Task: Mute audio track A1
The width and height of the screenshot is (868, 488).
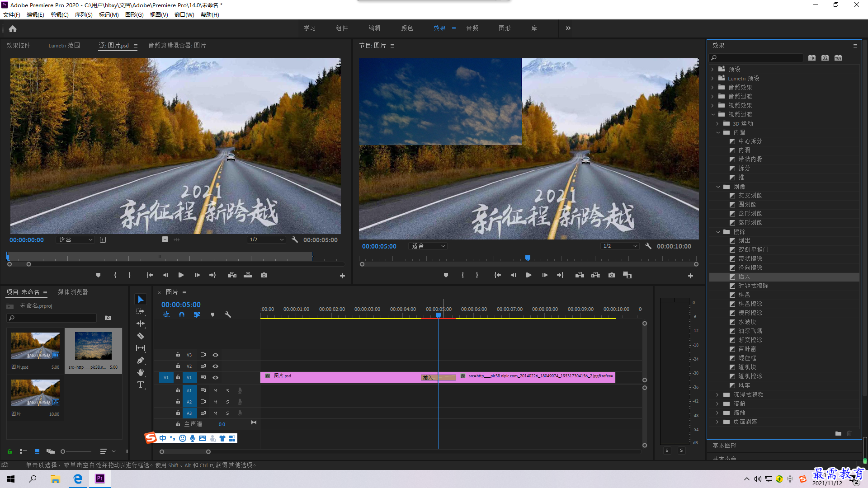Action: tap(216, 390)
